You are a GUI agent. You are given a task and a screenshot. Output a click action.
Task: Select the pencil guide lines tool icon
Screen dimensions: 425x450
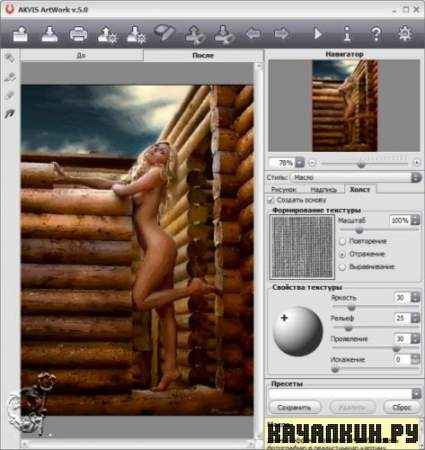[x=165, y=33]
